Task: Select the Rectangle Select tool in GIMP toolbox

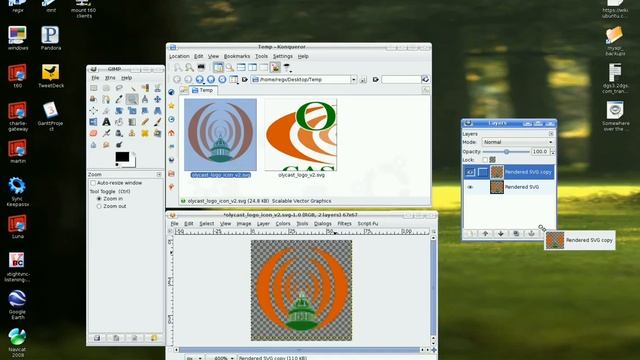Action: 93,88
